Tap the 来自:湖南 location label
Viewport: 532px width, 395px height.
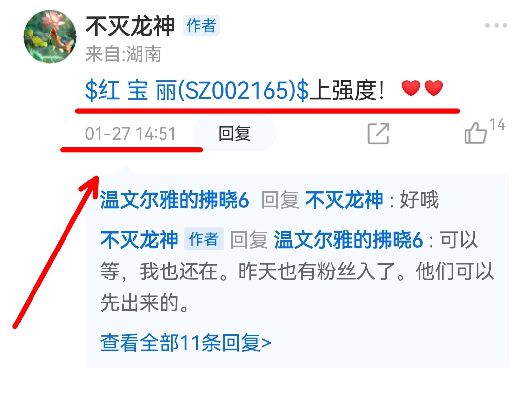coord(123,54)
